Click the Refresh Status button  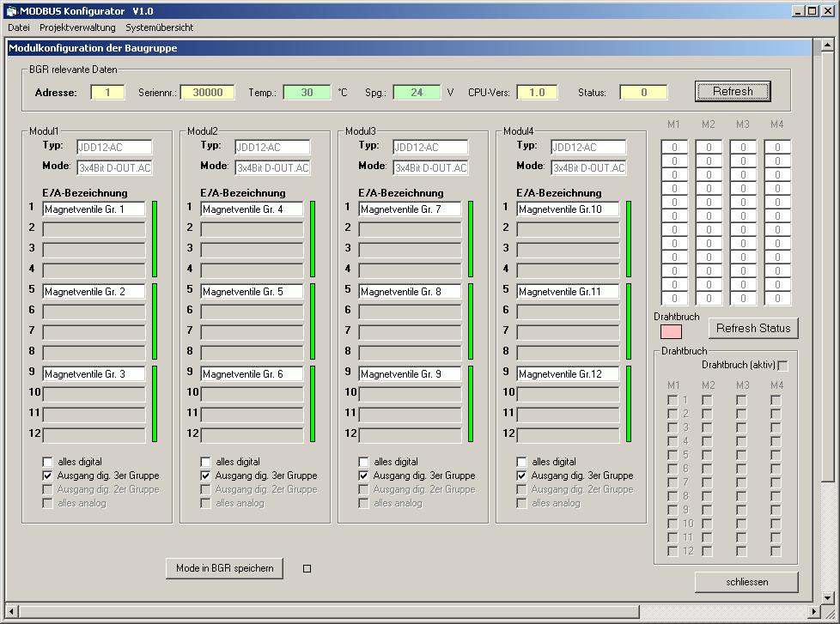point(753,328)
